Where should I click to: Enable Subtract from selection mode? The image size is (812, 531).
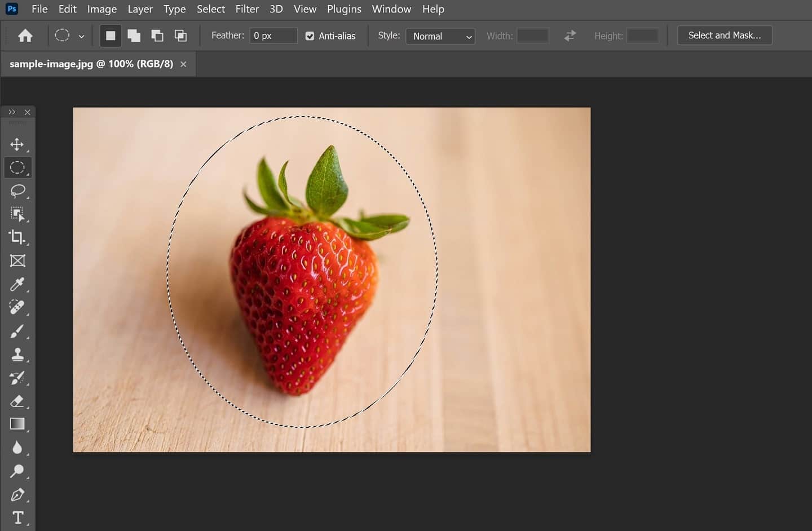[157, 36]
